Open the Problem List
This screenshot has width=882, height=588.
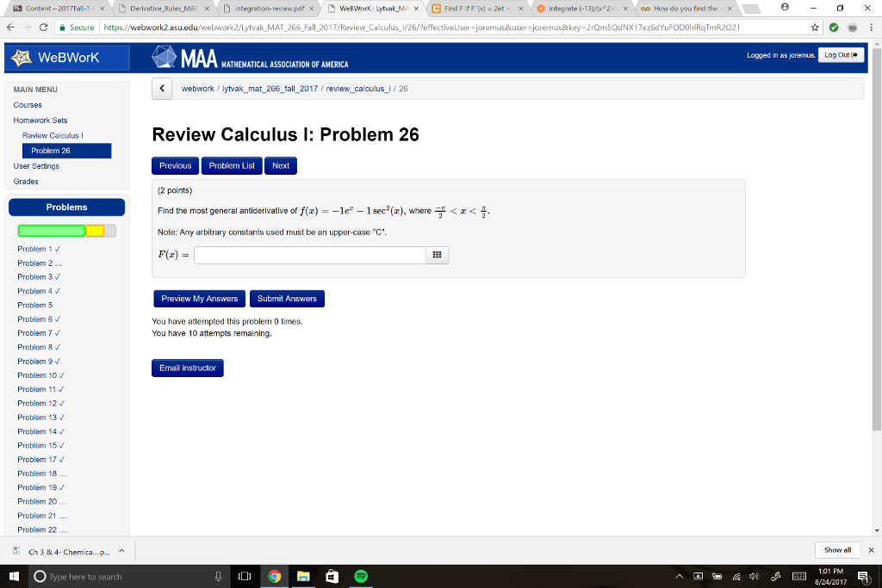tap(232, 166)
